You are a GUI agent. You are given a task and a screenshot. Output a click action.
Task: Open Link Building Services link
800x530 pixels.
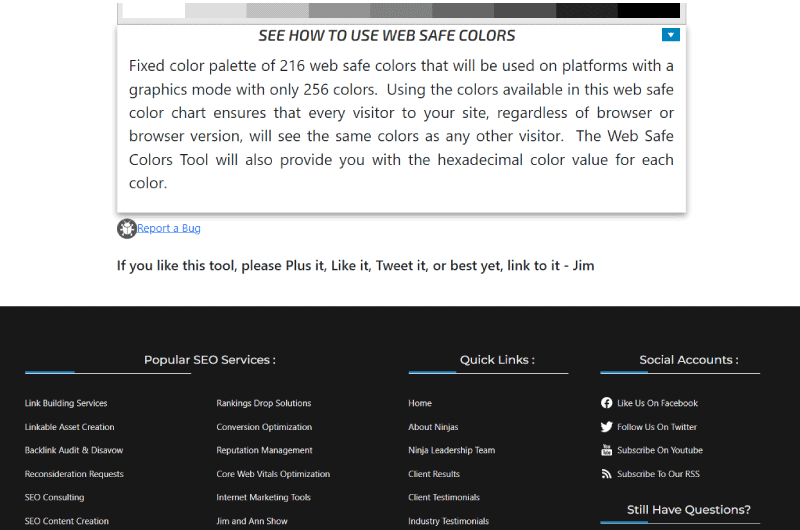click(x=66, y=403)
